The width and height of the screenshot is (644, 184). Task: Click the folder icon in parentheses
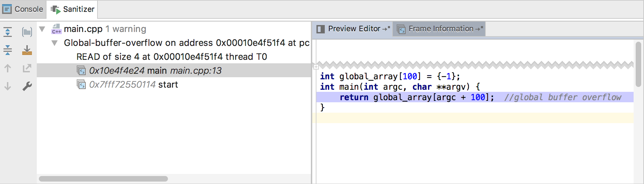tap(27, 32)
